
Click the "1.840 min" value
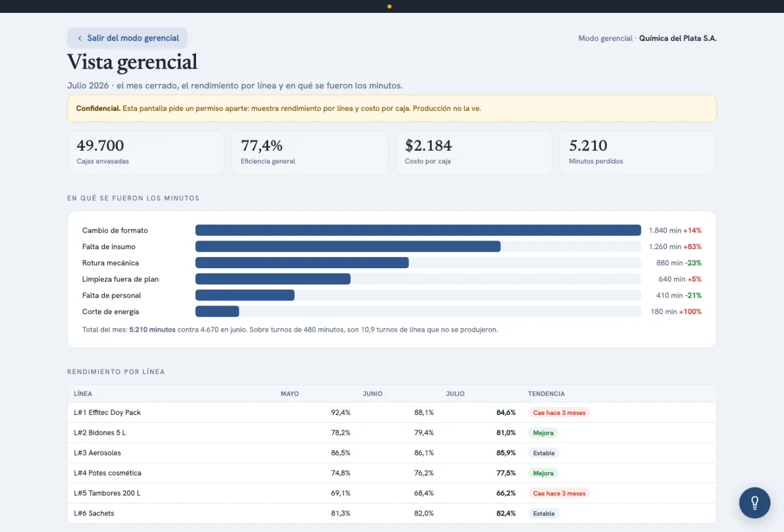click(665, 231)
